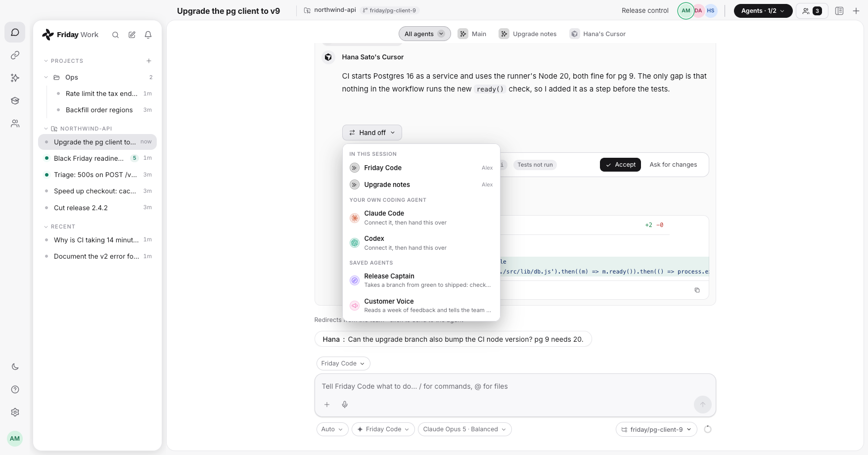Open the All agents filter dropdown
868x455 pixels.
[x=424, y=34]
